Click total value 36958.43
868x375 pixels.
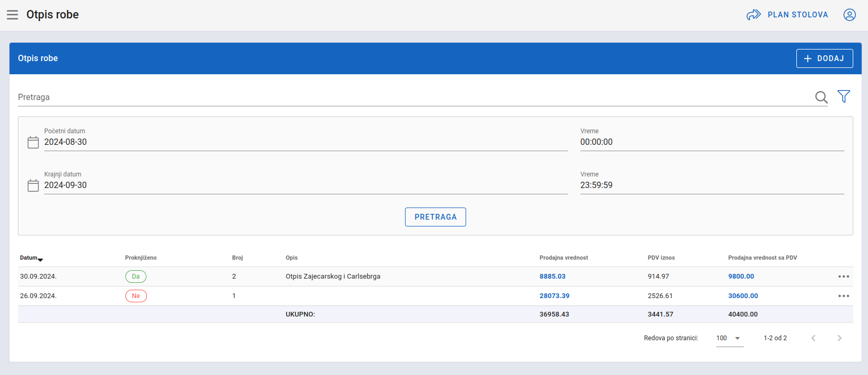(554, 314)
